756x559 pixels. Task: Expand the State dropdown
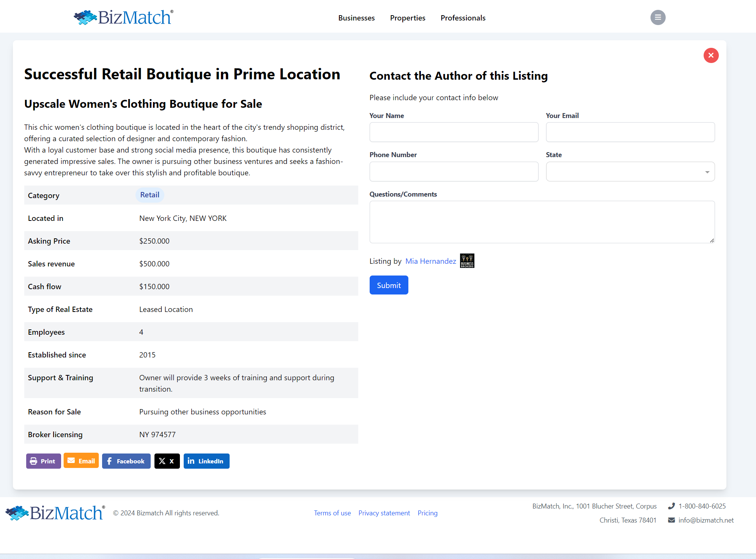pos(630,172)
